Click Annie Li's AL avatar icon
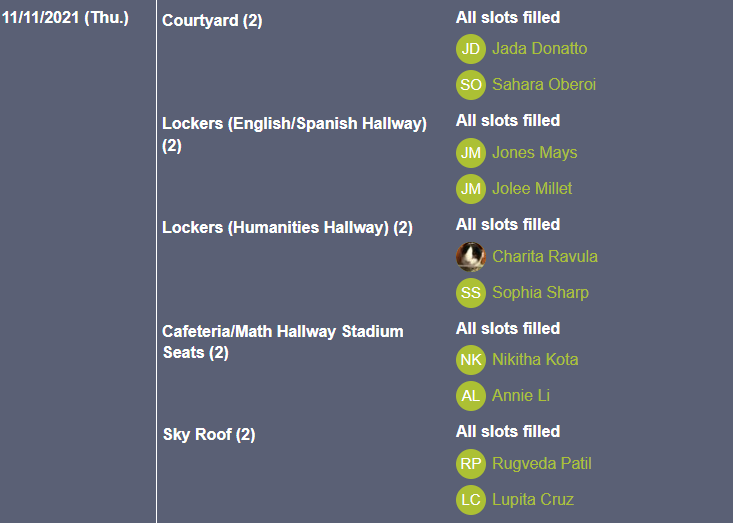 [471, 396]
